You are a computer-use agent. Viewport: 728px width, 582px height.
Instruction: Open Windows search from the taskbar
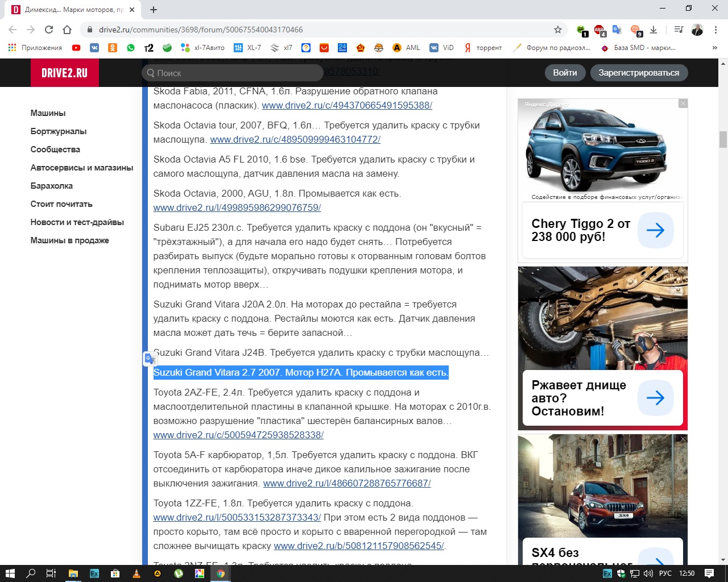31,573
